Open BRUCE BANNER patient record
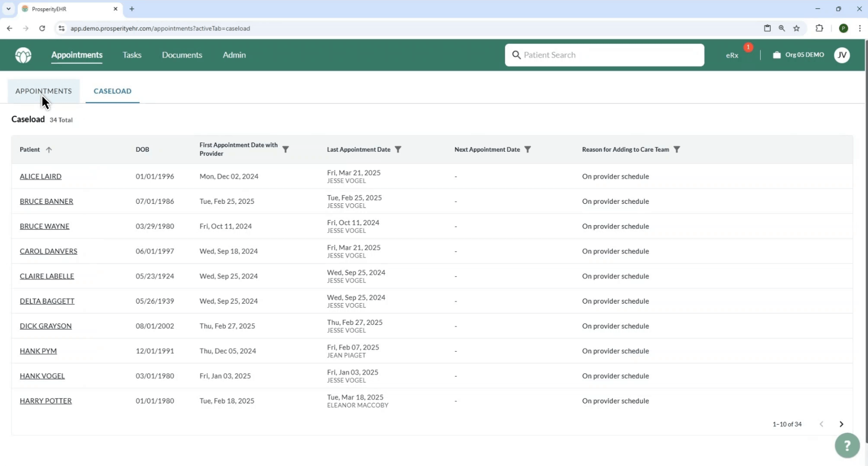This screenshot has width=868, height=466. coord(46,201)
